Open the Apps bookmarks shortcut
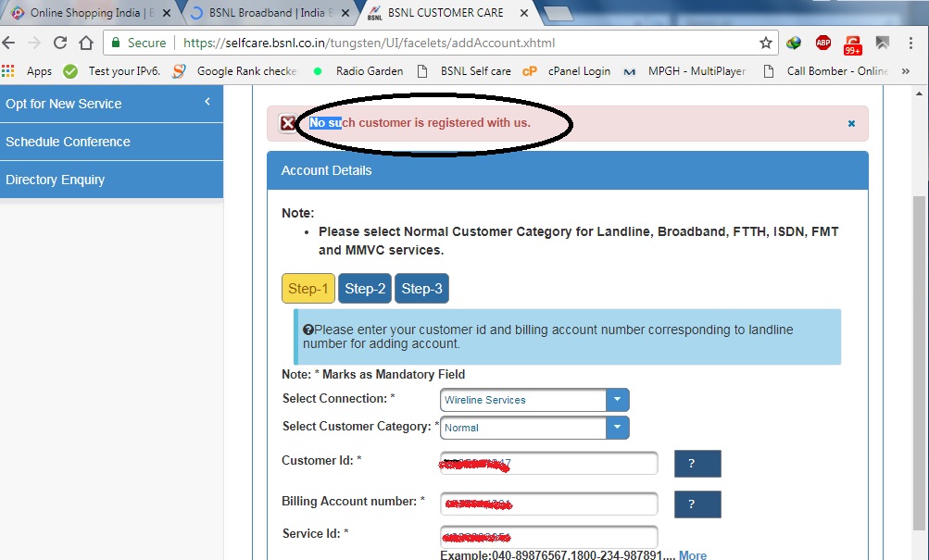929x560 pixels. pyautogui.click(x=28, y=71)
